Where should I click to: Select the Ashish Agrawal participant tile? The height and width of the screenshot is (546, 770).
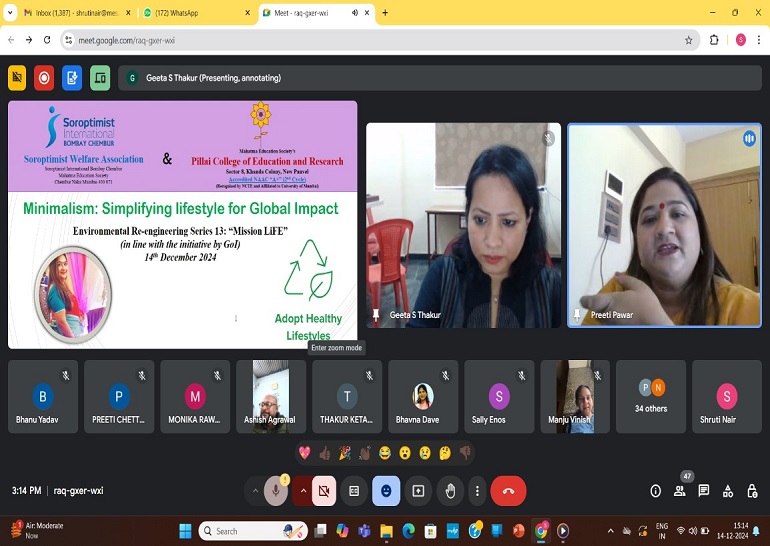[x=271, y=397]
